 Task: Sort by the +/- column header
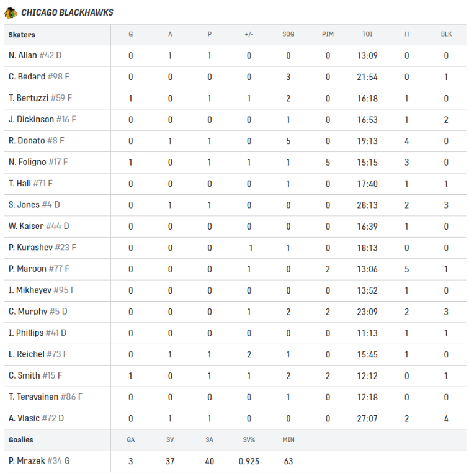(249, 35)
